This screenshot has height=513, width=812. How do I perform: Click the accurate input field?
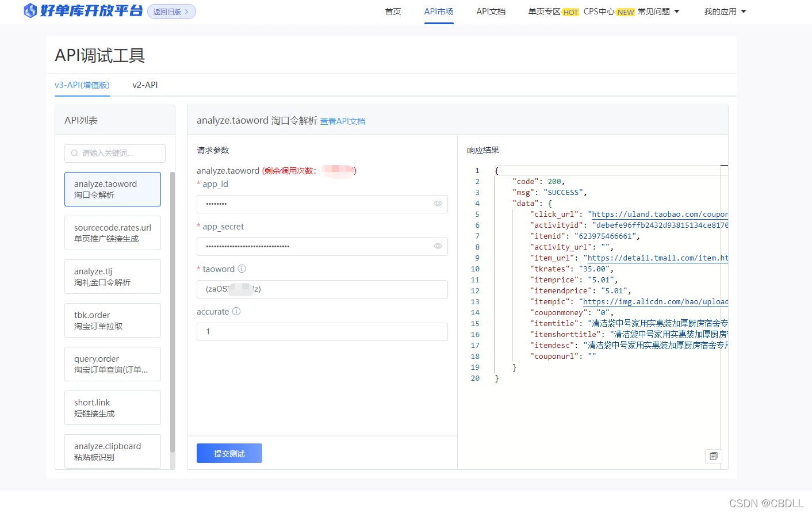pyautogui.click(x=322, y=331)
